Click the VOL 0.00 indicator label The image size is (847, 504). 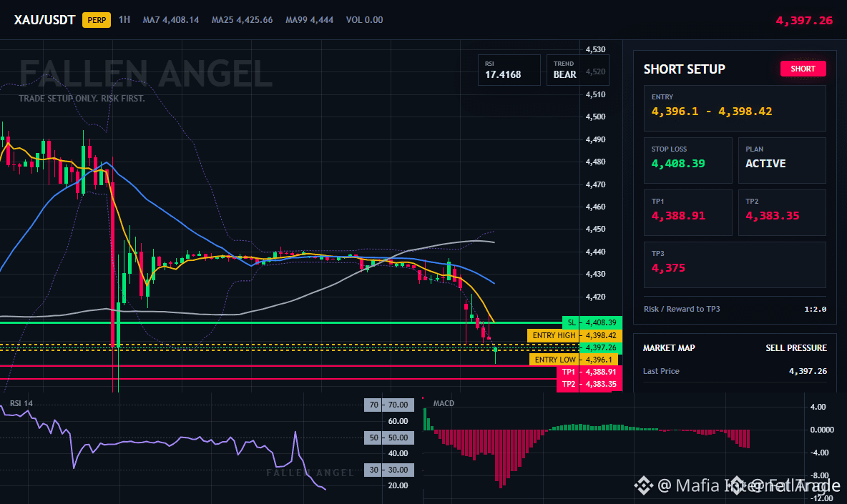point(365,20)
